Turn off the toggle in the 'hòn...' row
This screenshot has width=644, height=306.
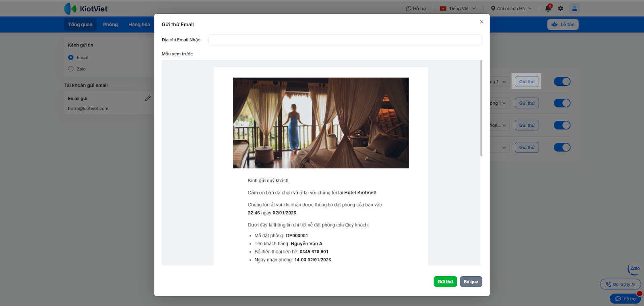click(x=562, y=125)
